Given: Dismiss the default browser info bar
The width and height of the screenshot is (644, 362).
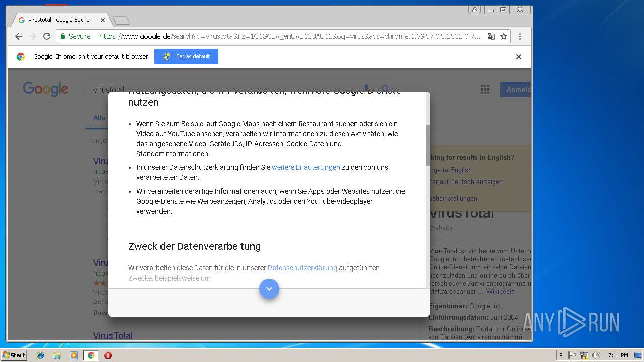Looking at the screenshot, I should tap(519, 57).
